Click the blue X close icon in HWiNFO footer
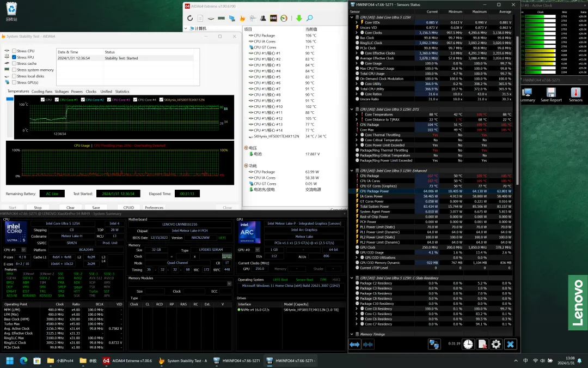 click(x=510, y=344)
